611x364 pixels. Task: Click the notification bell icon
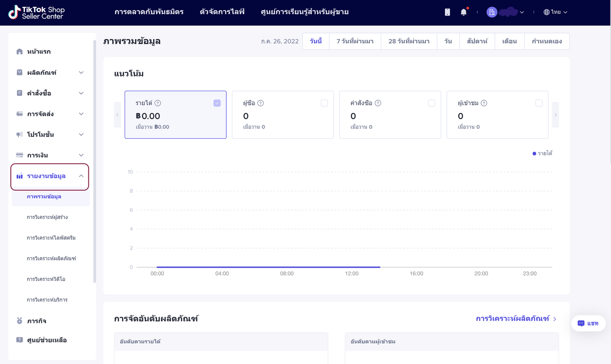[x=464, y=12]
